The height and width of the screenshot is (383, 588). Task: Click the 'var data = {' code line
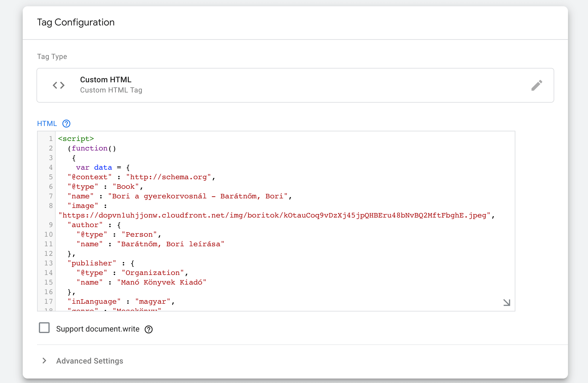[103, 168]
